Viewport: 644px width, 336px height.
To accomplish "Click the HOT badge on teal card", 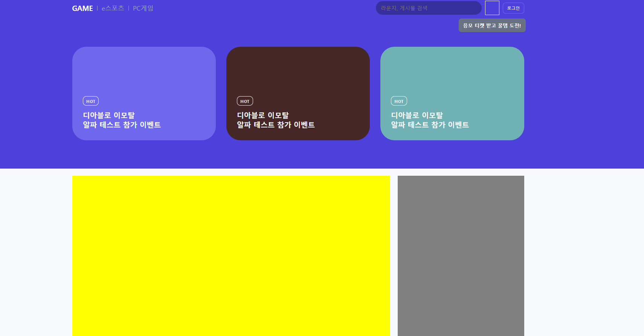I will pyautogui.click(x=399, y=101).
